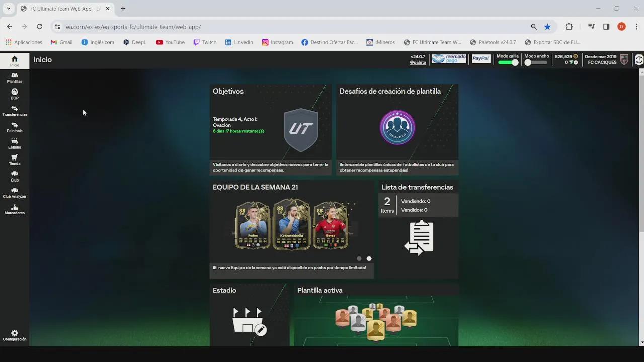Click the Kvaratskhelia player card
Screen dimensions: 644x362
click(x=291, y=224)
